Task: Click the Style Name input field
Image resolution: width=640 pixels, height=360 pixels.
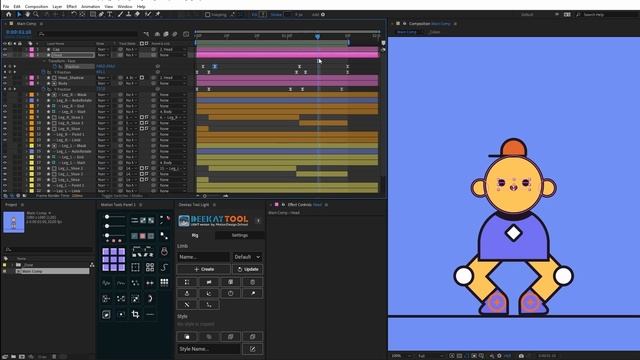Action: 209,349
